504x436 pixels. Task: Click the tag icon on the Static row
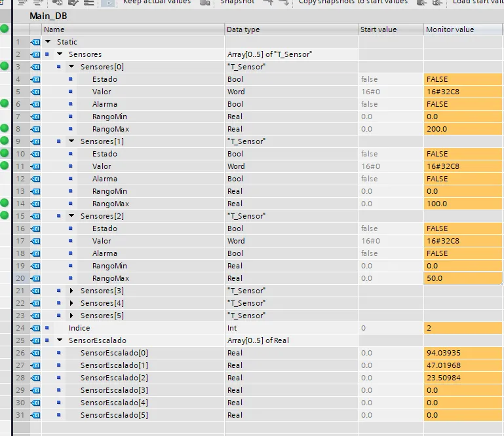(35, 42)
